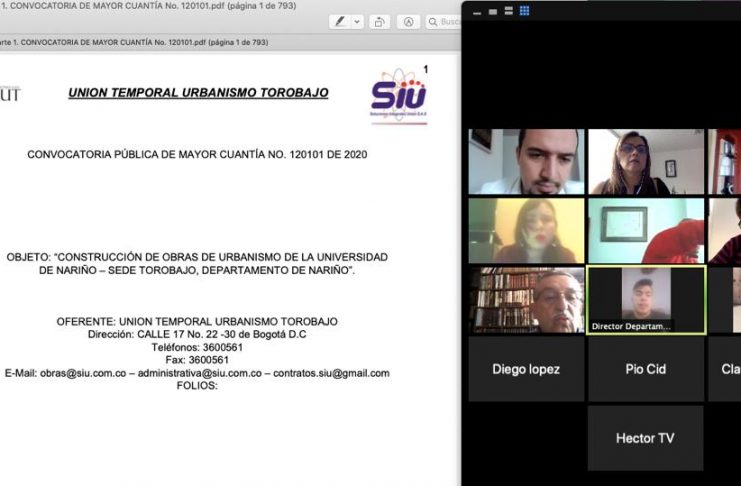741x486 pixels.
Task: Select video tile with framed picture on wall
Action: point(646,231)
